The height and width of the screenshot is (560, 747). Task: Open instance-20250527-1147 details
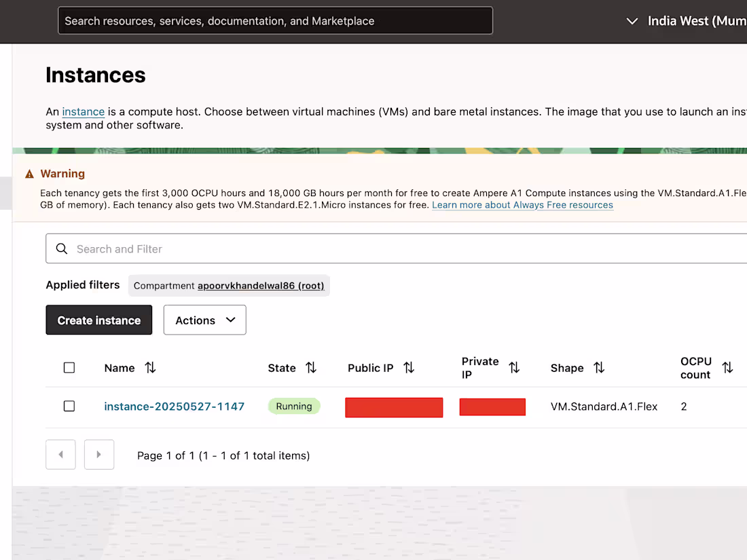click(x=174, y=407)
